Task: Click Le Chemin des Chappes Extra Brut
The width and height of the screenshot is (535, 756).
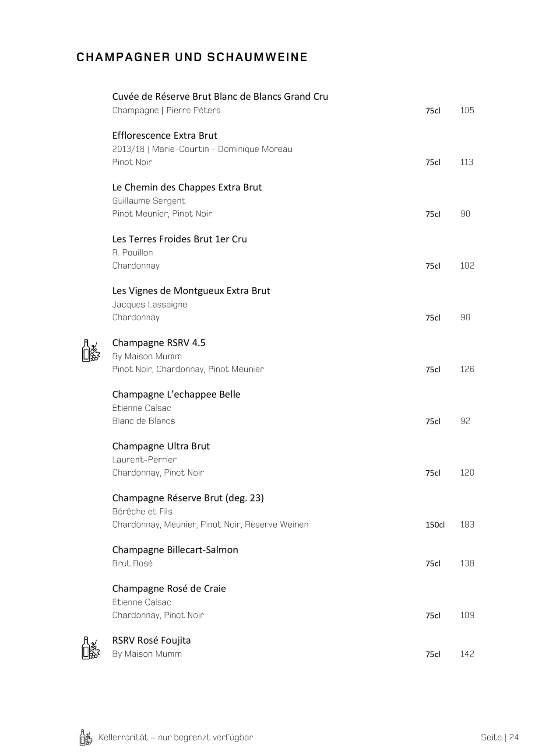Action: (187, 187)
